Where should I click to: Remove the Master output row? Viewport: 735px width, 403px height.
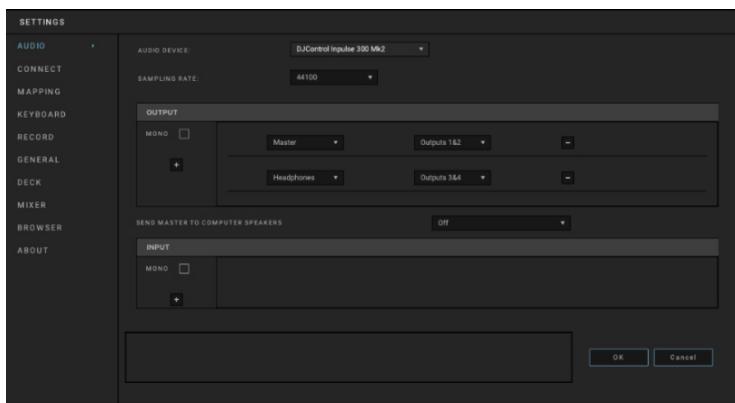pos(568,142)
